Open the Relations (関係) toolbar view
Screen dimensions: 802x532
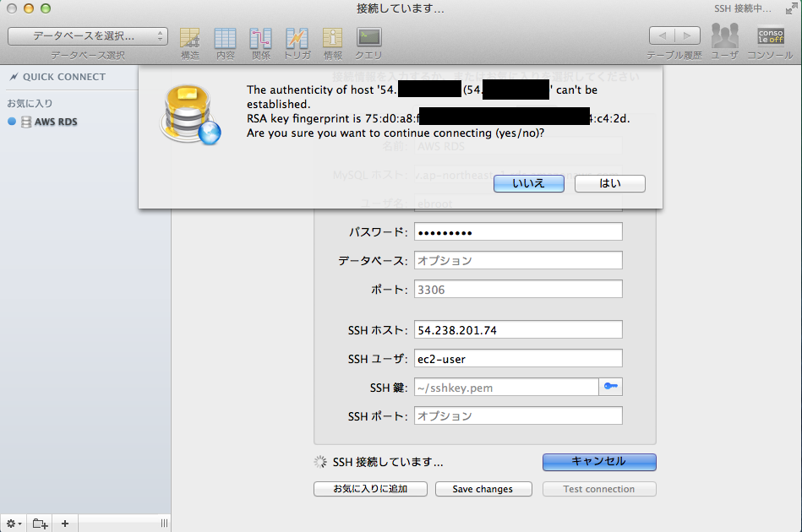coord(261,43)
